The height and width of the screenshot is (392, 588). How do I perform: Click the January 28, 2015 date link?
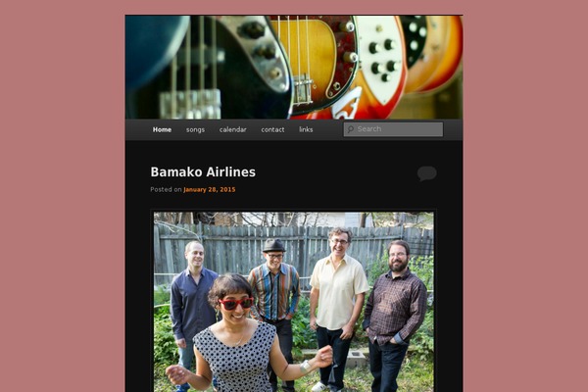[210, 190]
